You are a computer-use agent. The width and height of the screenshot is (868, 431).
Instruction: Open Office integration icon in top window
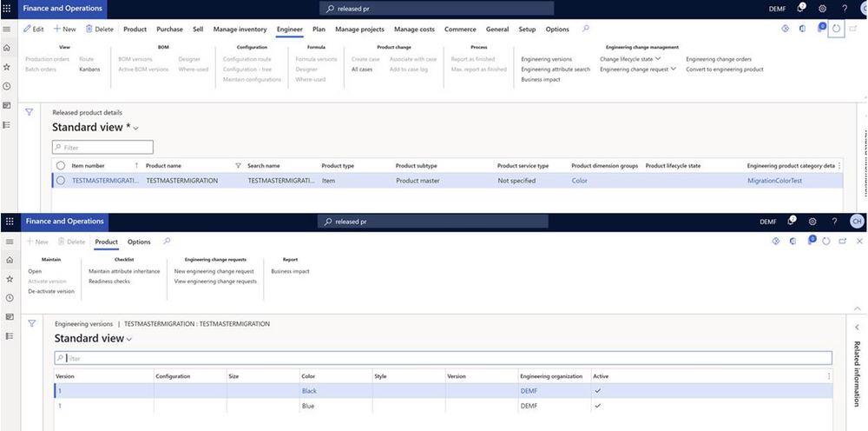[x=802, y=29]
